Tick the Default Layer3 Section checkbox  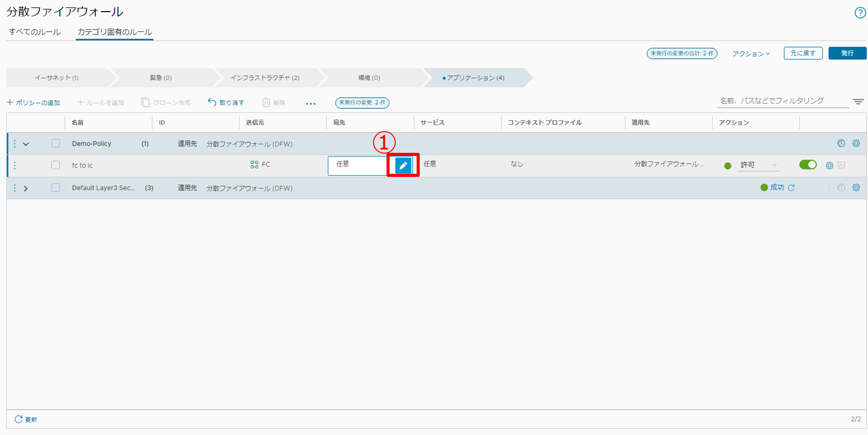coord(56,188)
